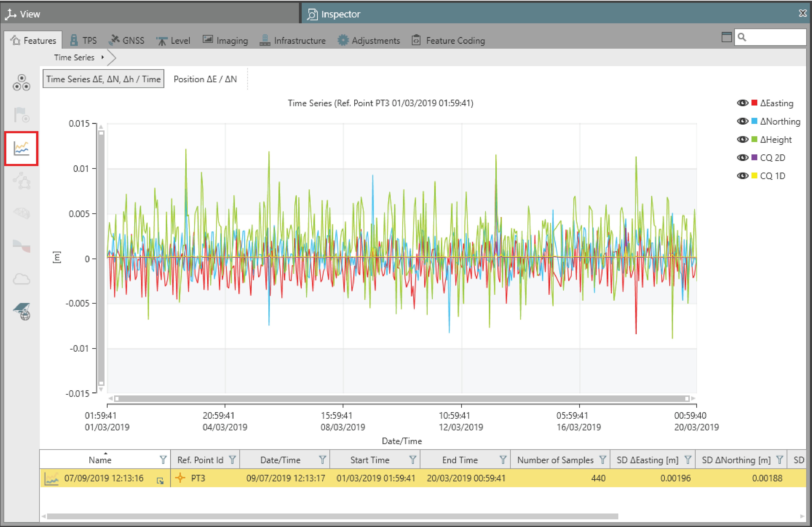The image size is (812, 527).
Task: Open the Level tab
Action: coord(173,40)
